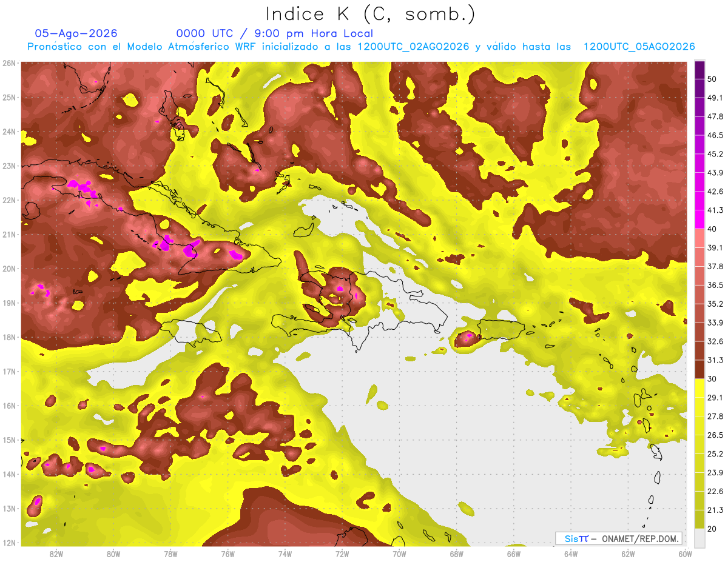Click the "15N" latitude label

coord(9,440)
